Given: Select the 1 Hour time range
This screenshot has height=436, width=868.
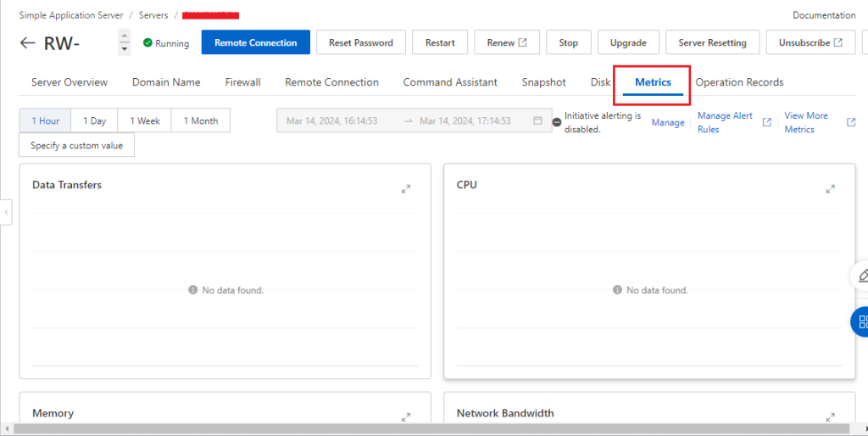Looking at the screenshot, I should [45, 121].
